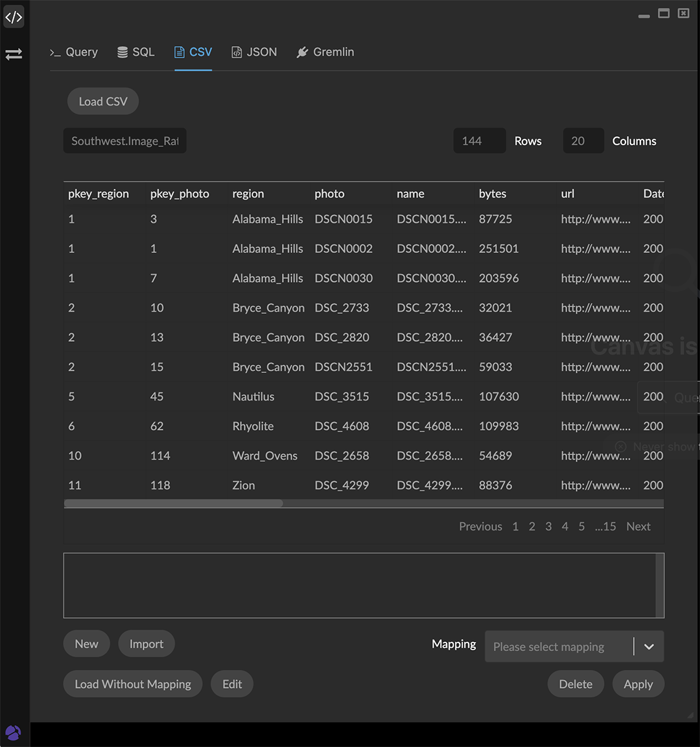Click the code editor icon in sidebar
The height and width of the screenshot is (747, 700).
(x=14, y=18)
